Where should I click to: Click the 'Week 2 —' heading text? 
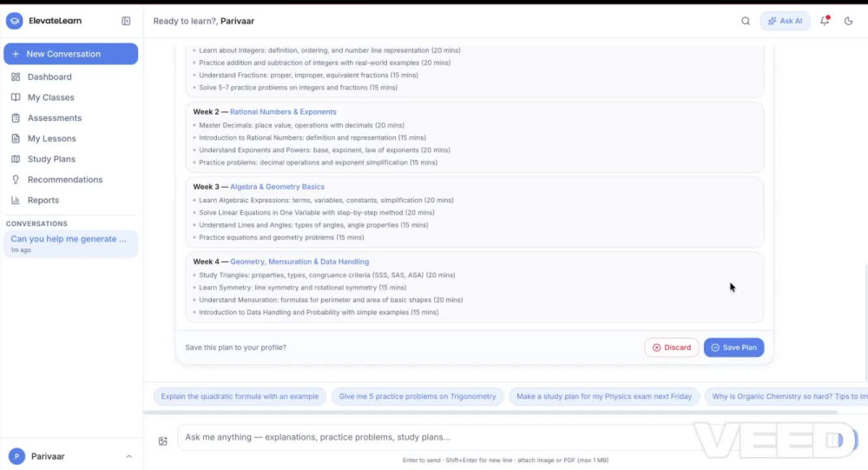click(210, 112)
